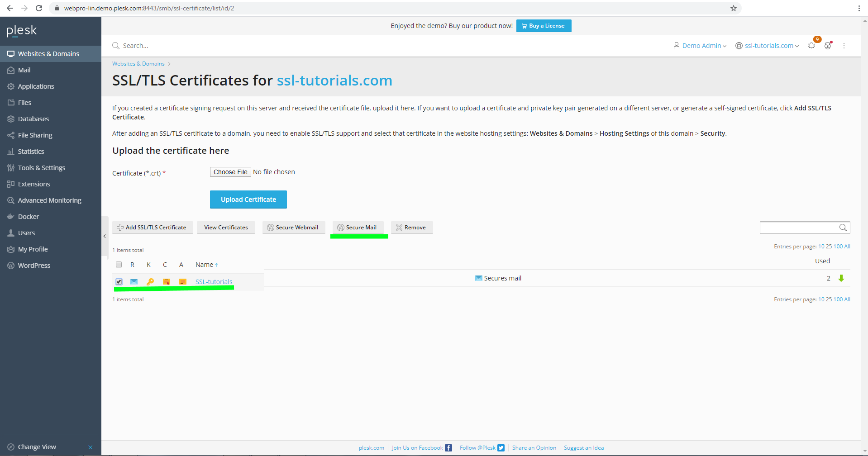868x456 pixels.
Task: Uncheck the SSL-tutorials row checkbox
Action: (119, 281)
